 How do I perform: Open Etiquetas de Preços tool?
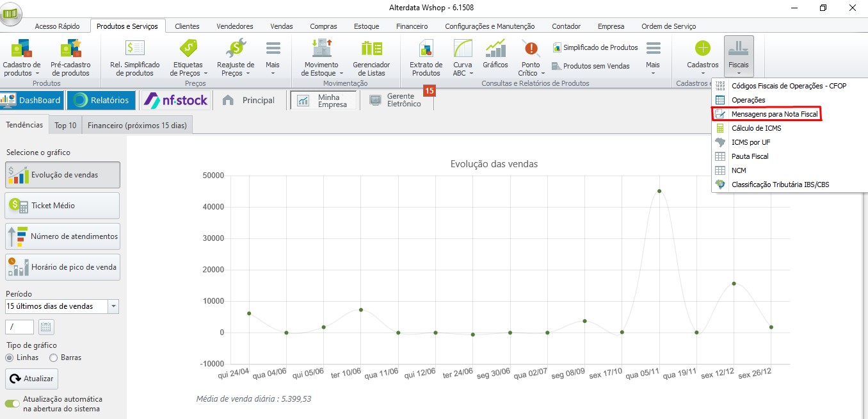coord(188,58)
